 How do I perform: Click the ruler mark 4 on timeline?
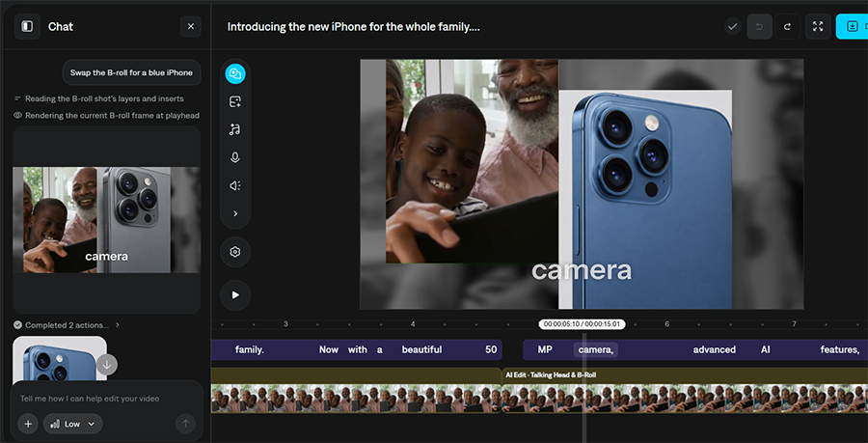tap(413, 324)
